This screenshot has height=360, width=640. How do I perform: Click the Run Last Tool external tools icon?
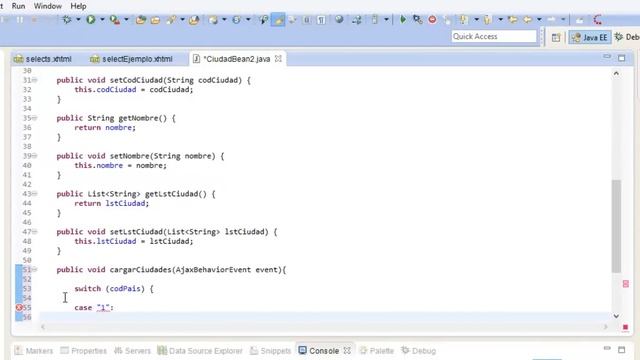coord(115,20)
